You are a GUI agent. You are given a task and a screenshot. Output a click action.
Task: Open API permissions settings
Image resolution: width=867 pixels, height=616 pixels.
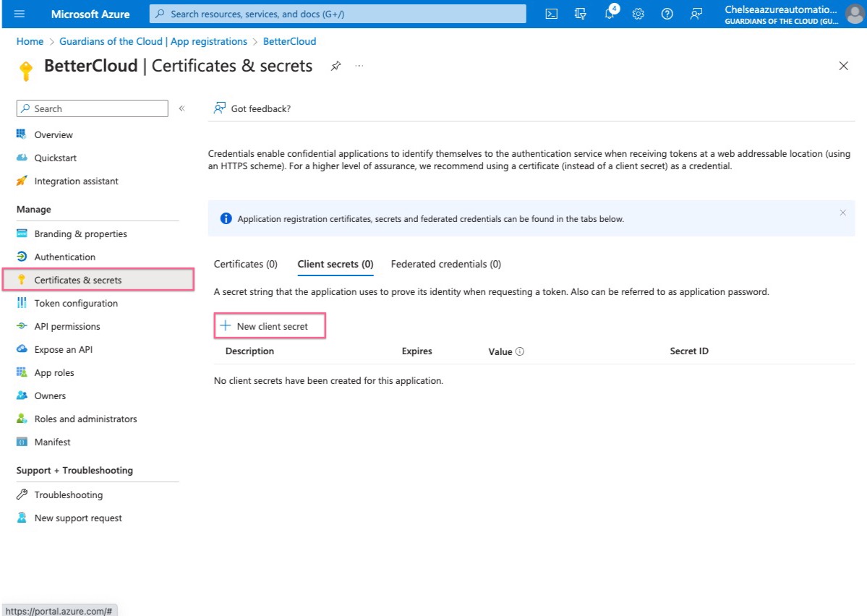click(x=67, y=326)
